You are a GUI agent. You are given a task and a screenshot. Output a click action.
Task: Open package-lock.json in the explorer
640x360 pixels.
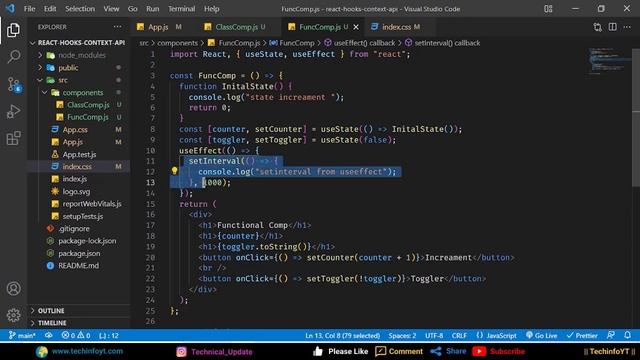[x=87, y=241]
